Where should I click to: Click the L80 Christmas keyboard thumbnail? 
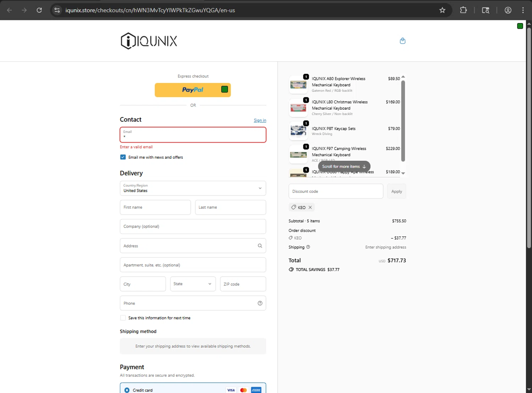298,108
